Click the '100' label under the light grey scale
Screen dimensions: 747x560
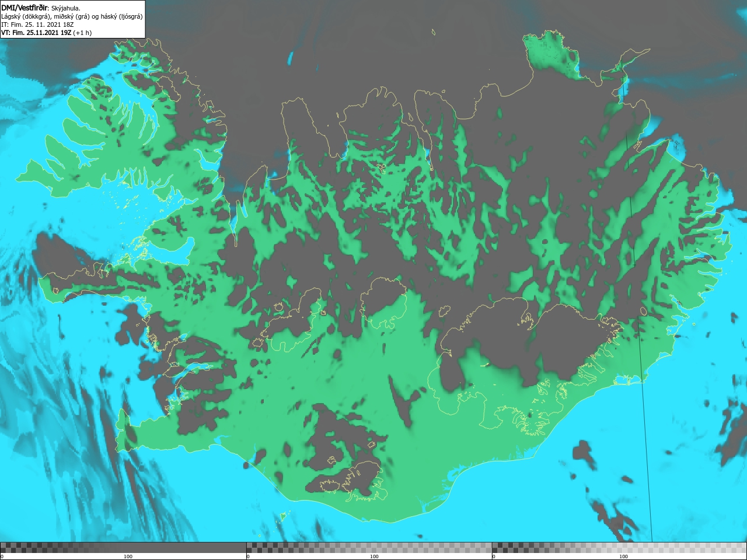click(x=623, y=556)
